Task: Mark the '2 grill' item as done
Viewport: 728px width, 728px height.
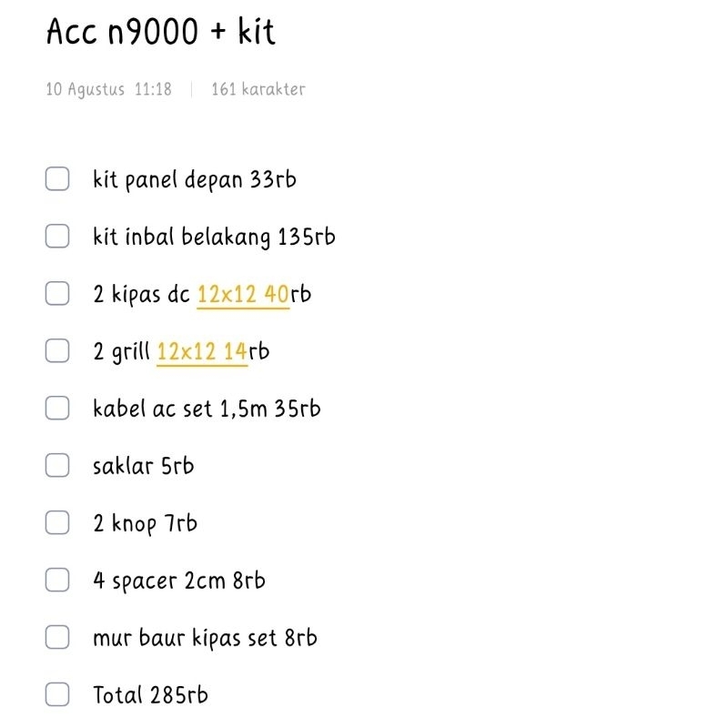Action: click(57, 351)
